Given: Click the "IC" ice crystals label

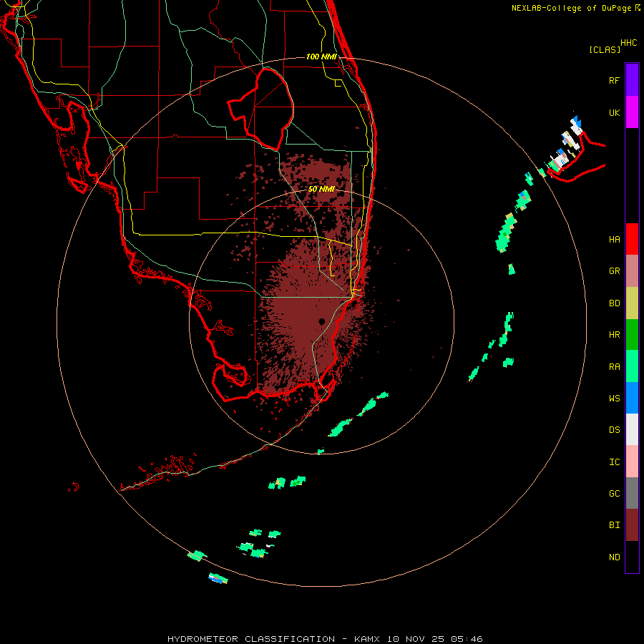Looking at the screenshot, I should click(614, 462).
